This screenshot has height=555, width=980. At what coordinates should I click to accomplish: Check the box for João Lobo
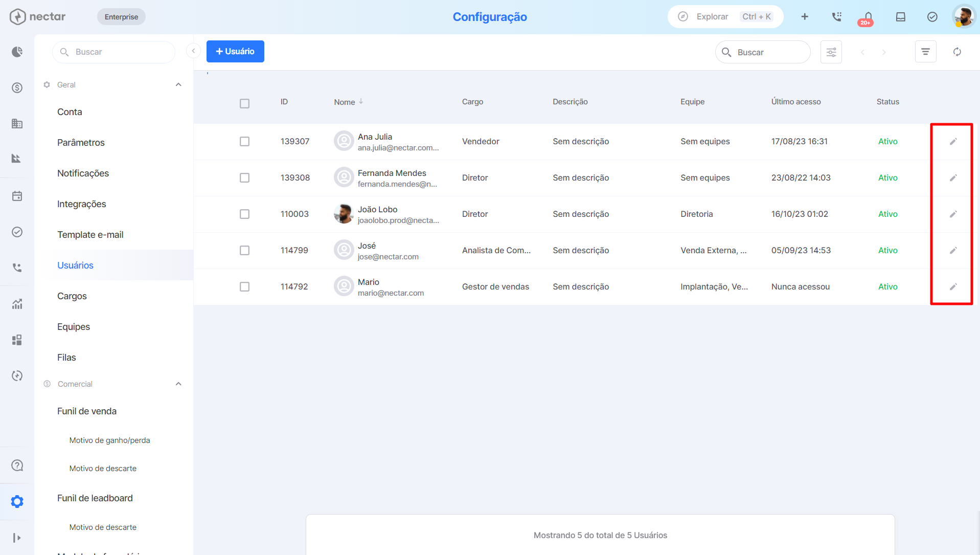[244, 214]
